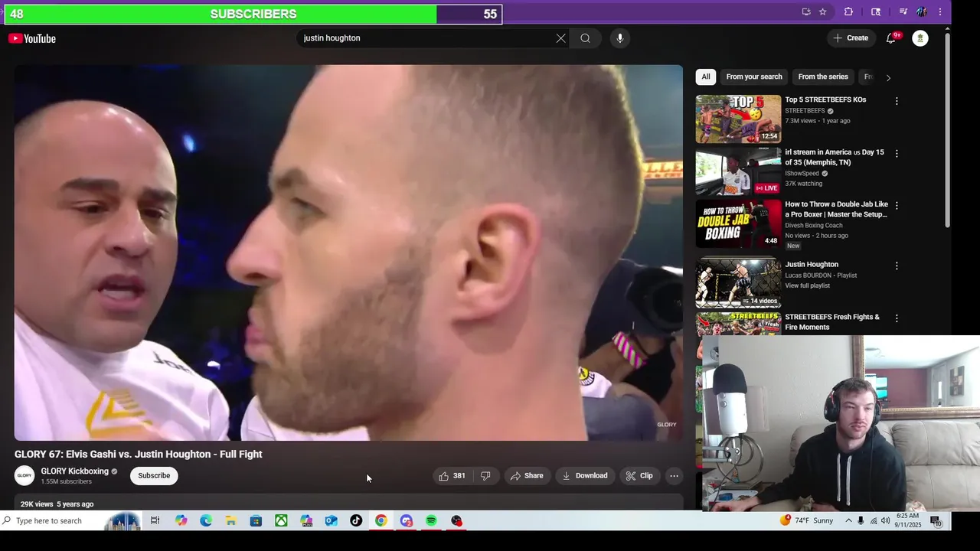Viewport: 980px width, 551px height.
Task: Open options for Top 5 STREETBEEFS KOs
Action: pos(897,101)
